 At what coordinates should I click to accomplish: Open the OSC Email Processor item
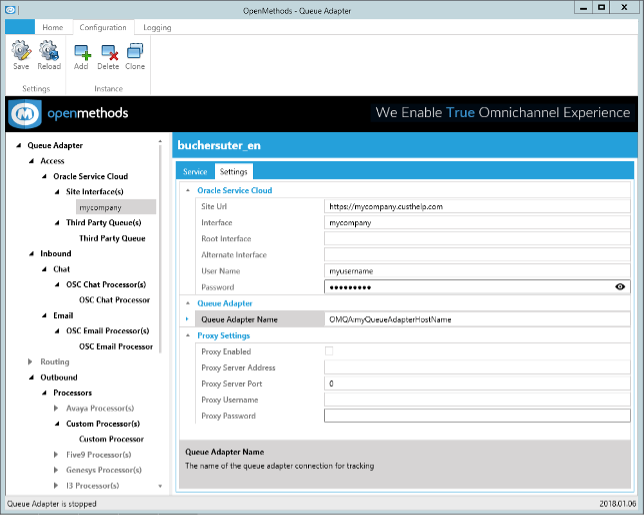(x=116, y=347)
